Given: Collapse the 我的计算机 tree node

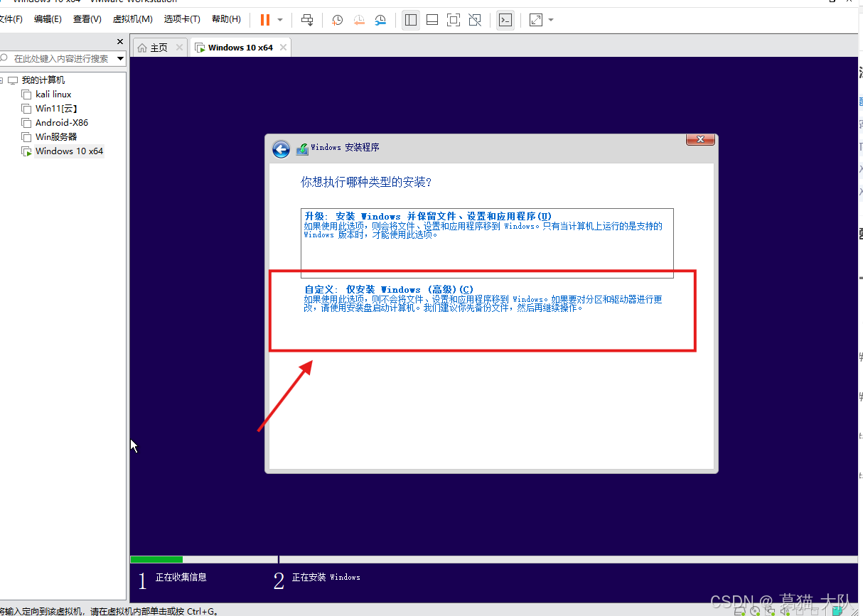Looking at the screenshot, I should (1, 80).
